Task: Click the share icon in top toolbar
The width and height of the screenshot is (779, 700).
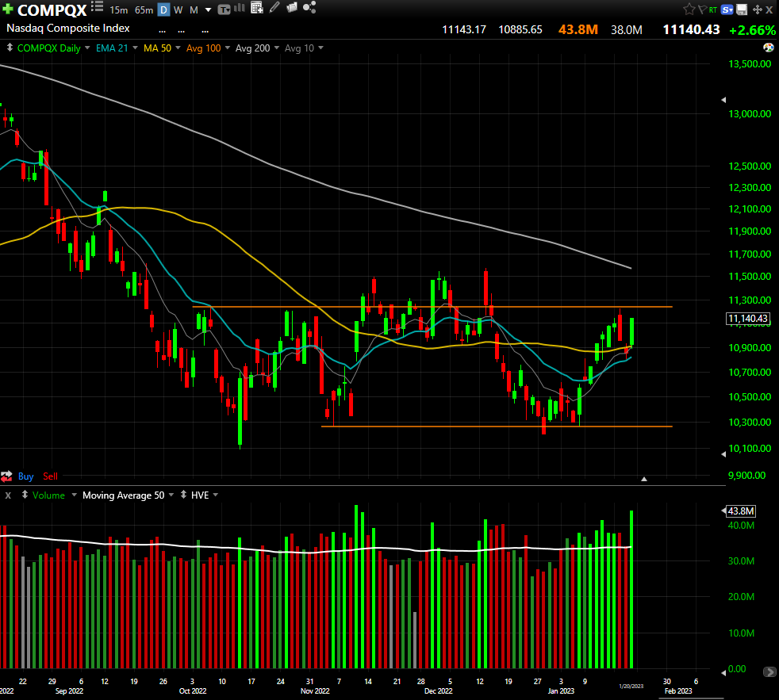Action: click(x=309, y=7)
